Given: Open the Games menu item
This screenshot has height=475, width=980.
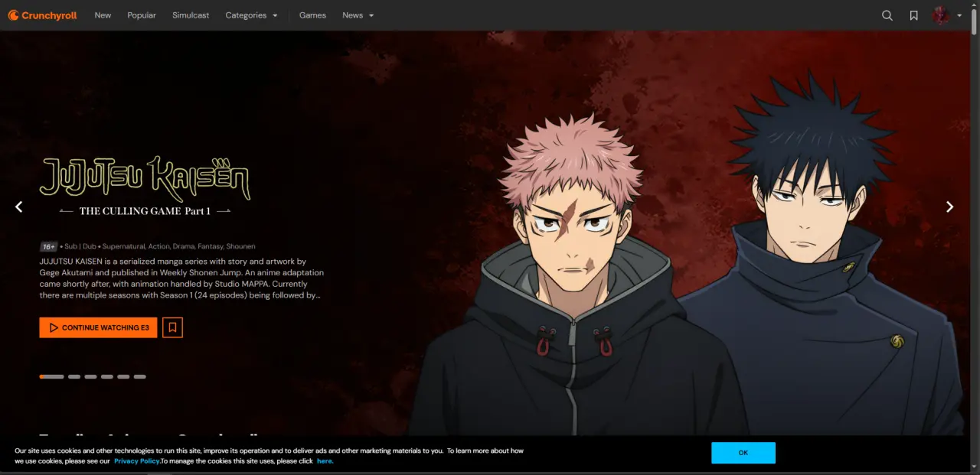Looking at the screenshot, I should click(x=312, y=15).
